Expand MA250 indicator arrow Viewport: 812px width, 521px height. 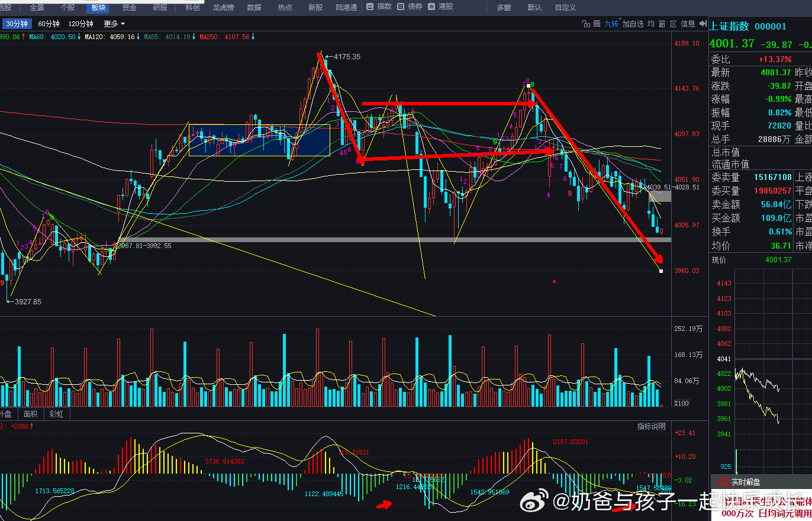pyautogui.click(x=253, y=37)
